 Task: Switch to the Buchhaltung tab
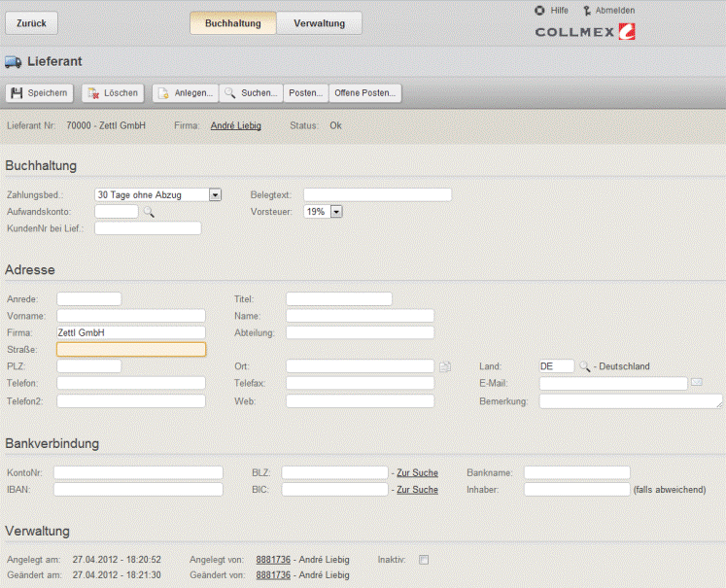point(233,23)
